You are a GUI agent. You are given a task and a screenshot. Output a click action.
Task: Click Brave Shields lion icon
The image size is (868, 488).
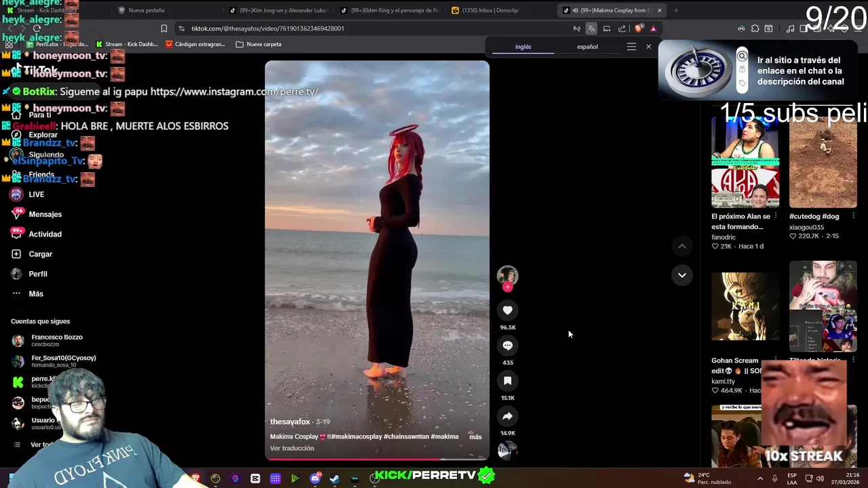tap(638, 28)
